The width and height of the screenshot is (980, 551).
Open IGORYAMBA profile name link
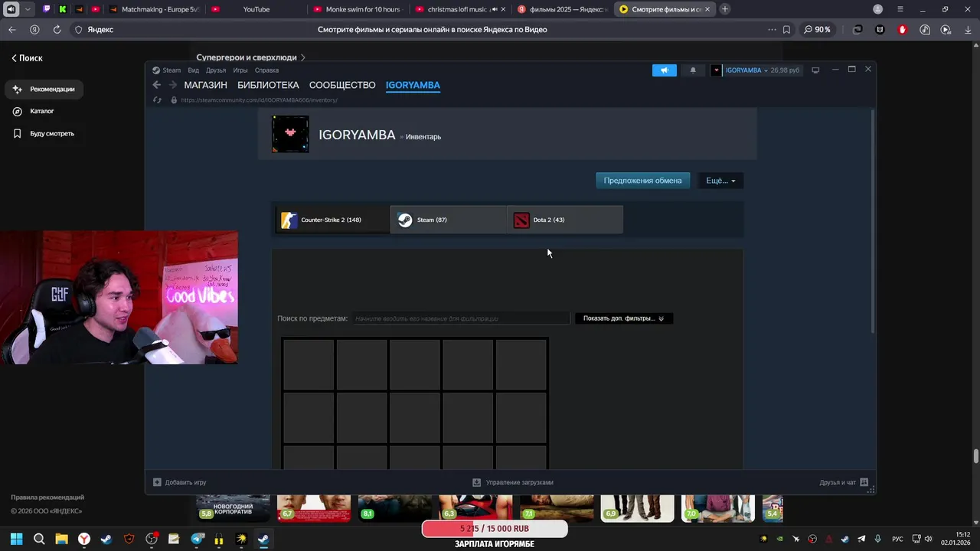pos(357,135)
